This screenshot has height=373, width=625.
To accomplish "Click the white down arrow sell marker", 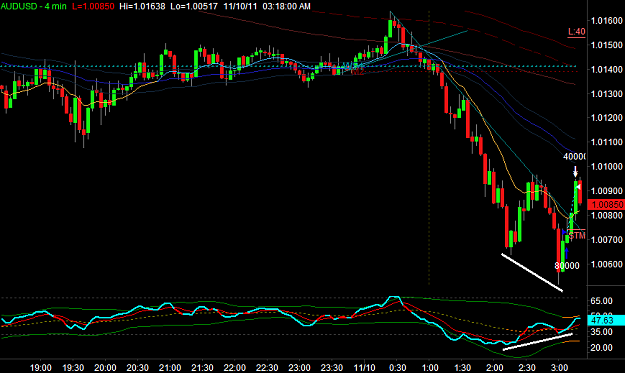I will tap(575, 171).
